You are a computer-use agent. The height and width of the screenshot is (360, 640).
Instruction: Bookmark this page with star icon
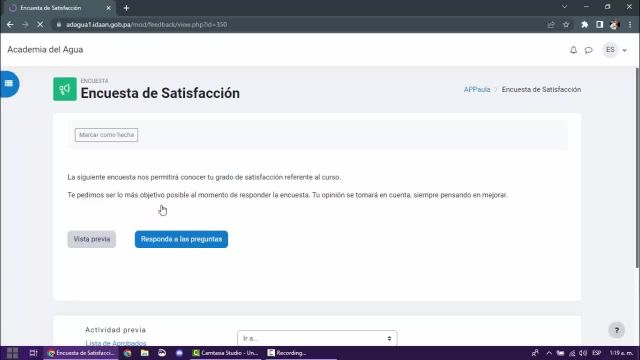566,24
